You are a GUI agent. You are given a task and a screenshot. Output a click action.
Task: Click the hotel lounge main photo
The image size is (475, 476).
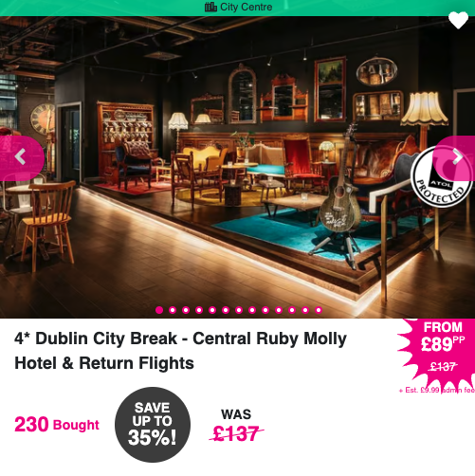237,167
